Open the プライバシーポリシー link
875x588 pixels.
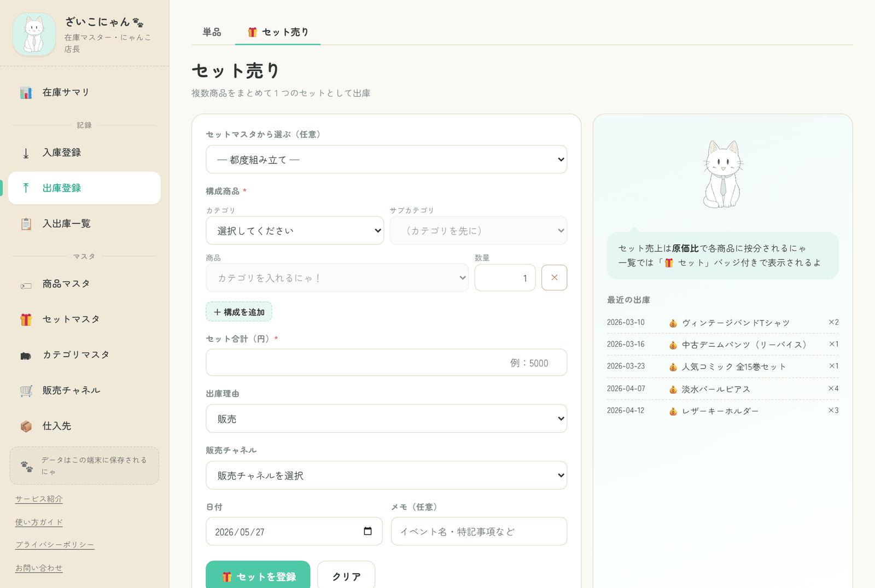[55, 545]
